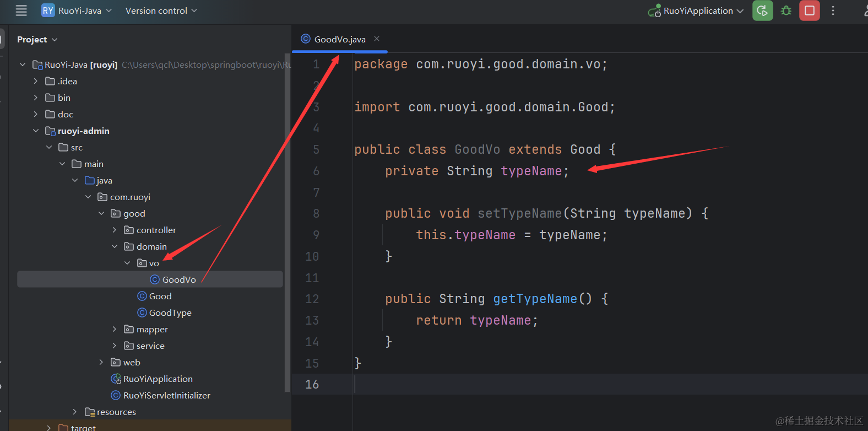868x431 pixels.
Task: Start debugging with the bug icon
Action: (786, 10)
